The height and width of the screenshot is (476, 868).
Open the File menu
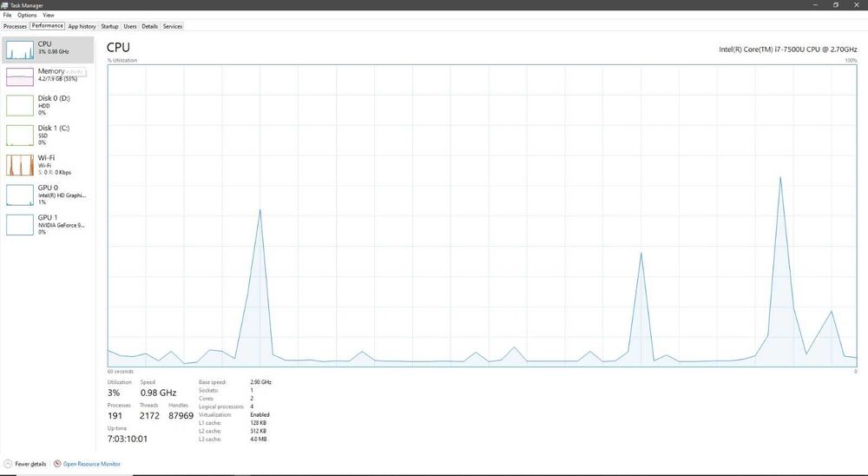click(7, 15)
